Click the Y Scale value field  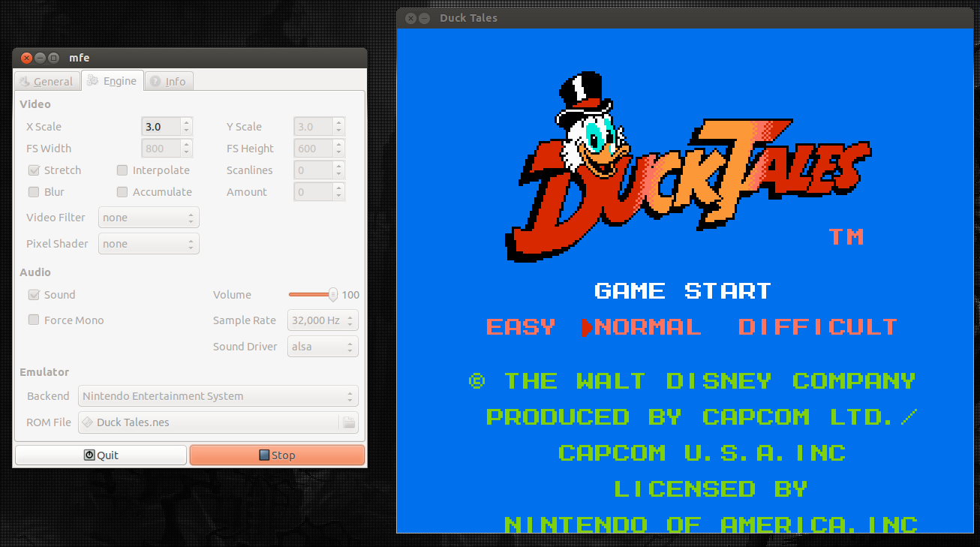pyautogui.click(x=314, y=127)
